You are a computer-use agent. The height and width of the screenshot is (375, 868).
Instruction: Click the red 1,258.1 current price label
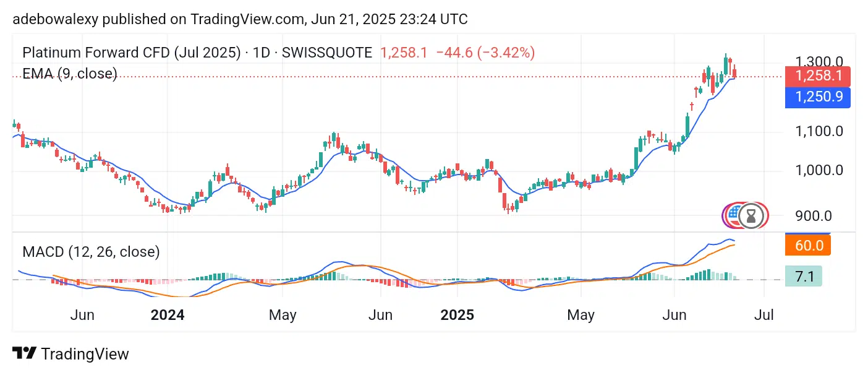(x=817, y=76)
